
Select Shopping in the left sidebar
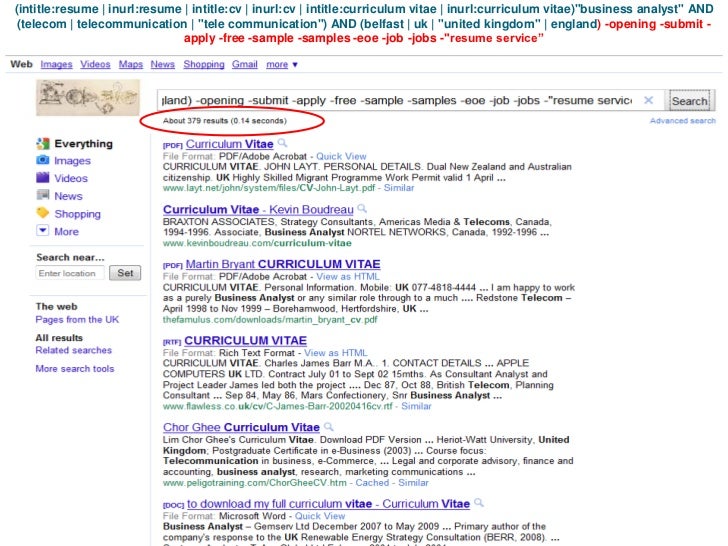point(78,214)
